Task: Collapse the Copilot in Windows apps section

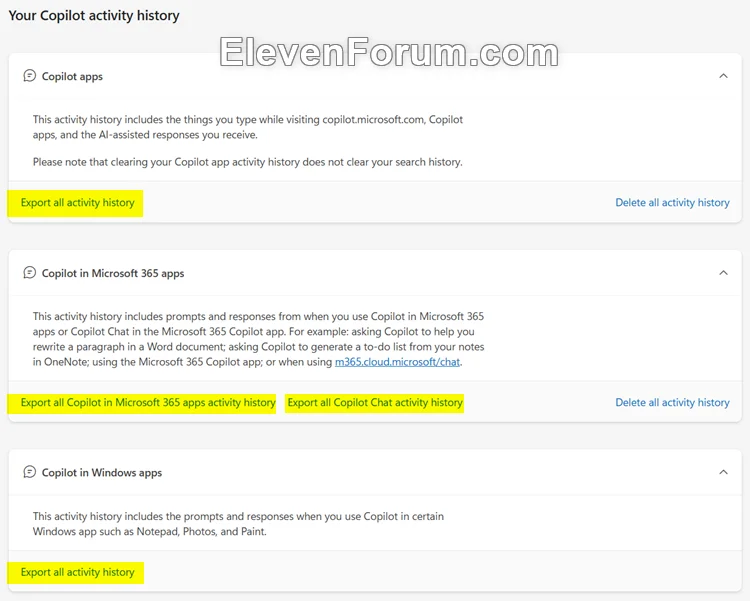Action: [x=723, y=472]
